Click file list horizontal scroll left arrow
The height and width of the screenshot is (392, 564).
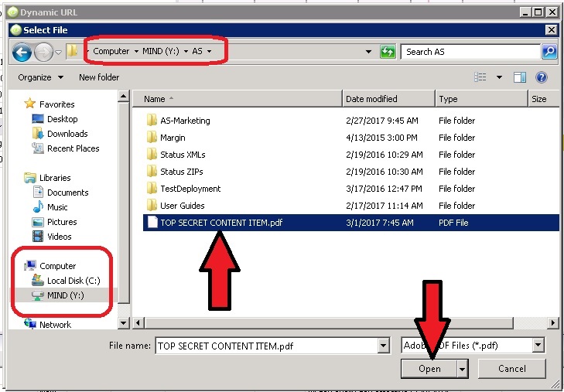tap(138, 323)
